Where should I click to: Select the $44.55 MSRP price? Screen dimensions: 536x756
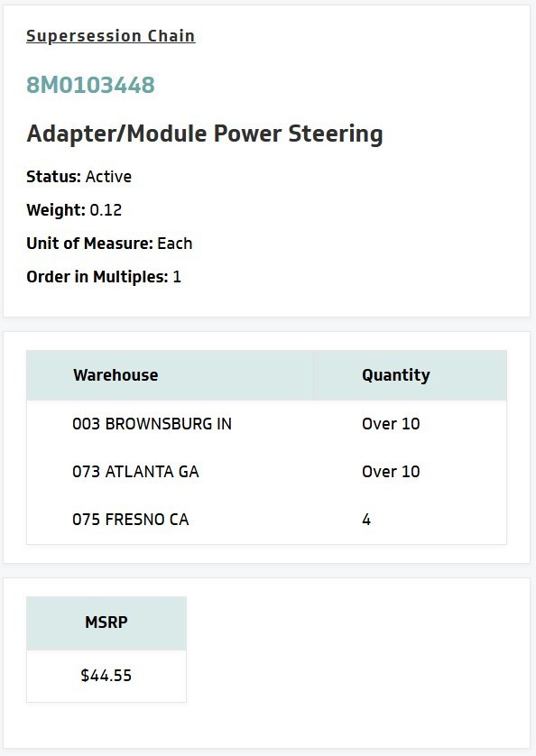tap(106, 675)
